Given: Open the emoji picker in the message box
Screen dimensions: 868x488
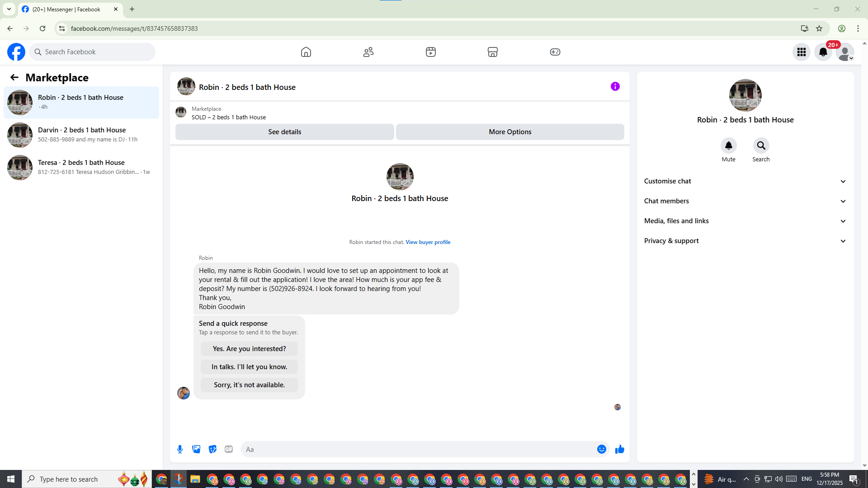Looking at the screenshot, I should pos(601,449).
